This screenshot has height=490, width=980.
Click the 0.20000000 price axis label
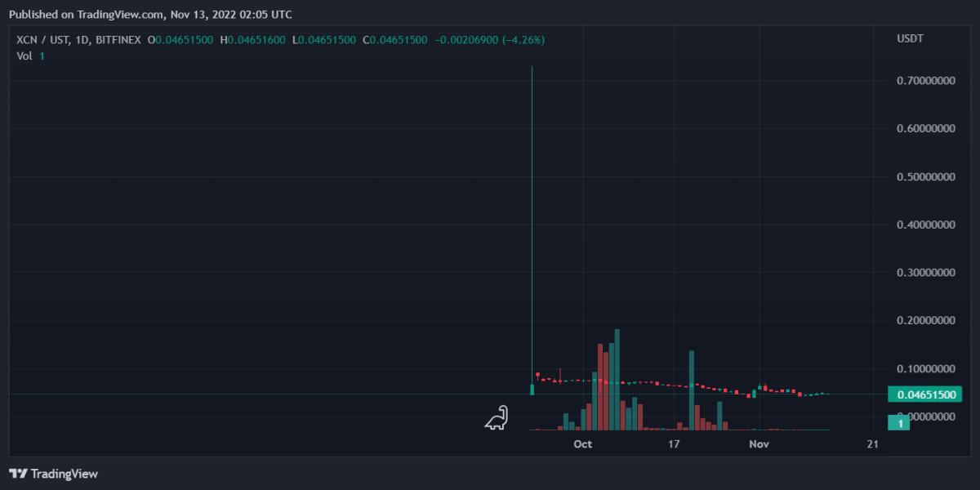point(925,321)
